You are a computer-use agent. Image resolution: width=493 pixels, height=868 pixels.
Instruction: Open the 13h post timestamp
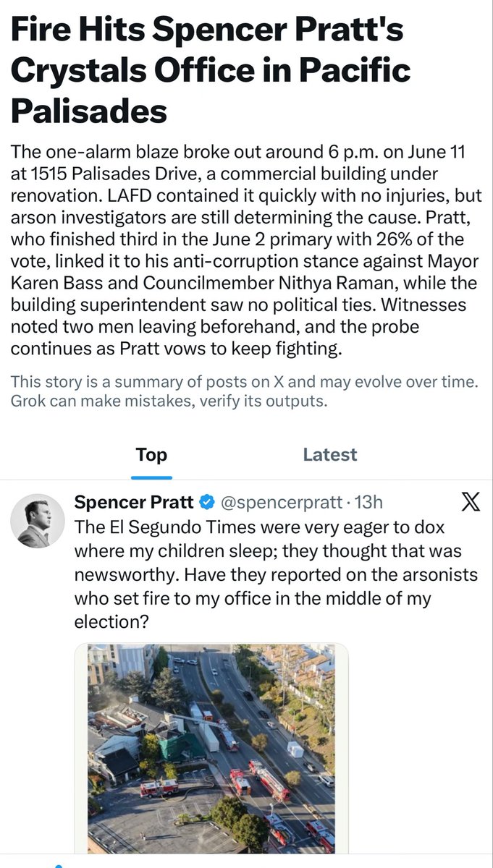(x=367, y=503)
